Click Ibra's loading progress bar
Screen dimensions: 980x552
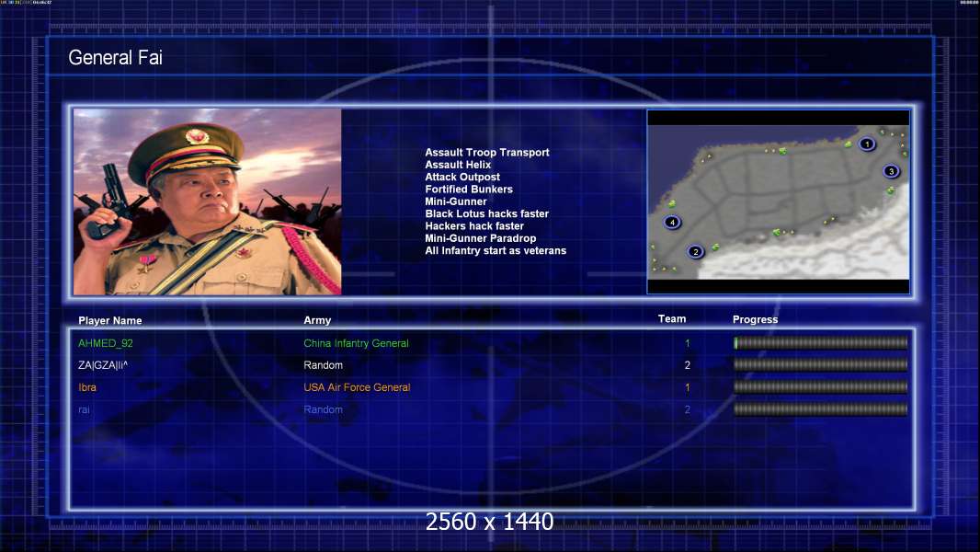click(821, 387)
